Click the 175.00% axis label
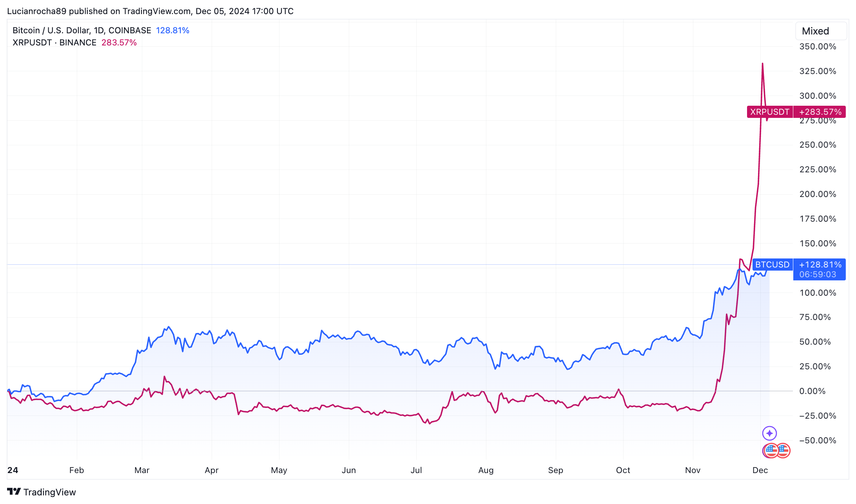The width and height of the screenshot is (856, 504). [x=818, y=219]
